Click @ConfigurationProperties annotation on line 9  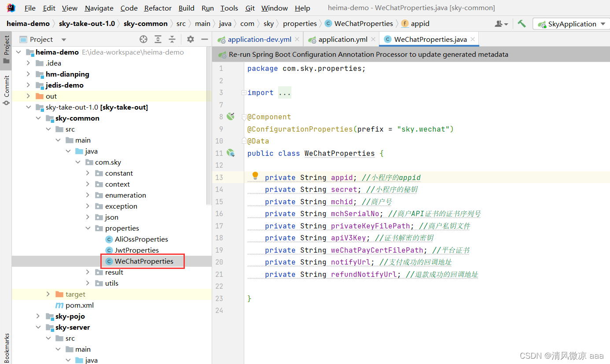pyautogui.click(x=300, y=129)
